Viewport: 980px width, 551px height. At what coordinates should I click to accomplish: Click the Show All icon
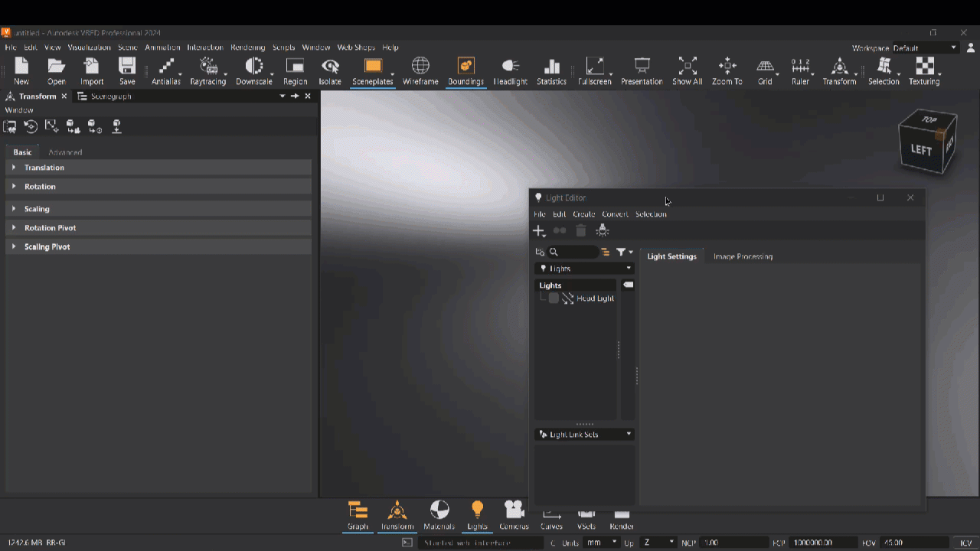pos(687,71)
